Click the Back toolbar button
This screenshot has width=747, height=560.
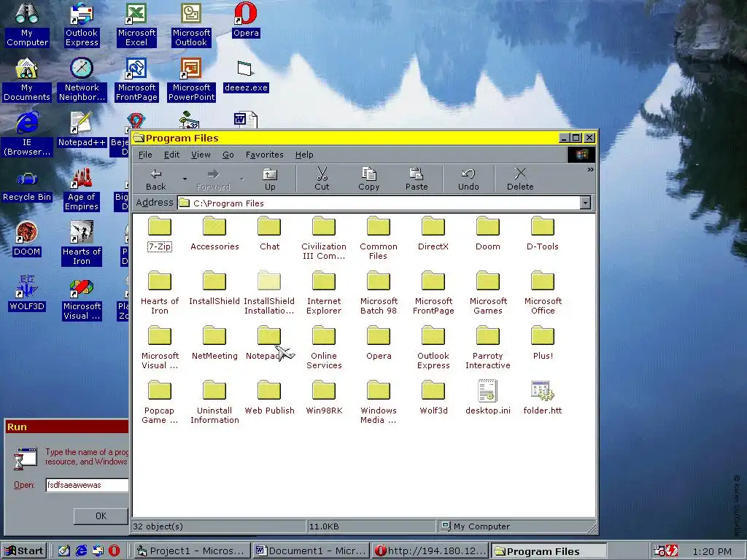click(156, 179)
